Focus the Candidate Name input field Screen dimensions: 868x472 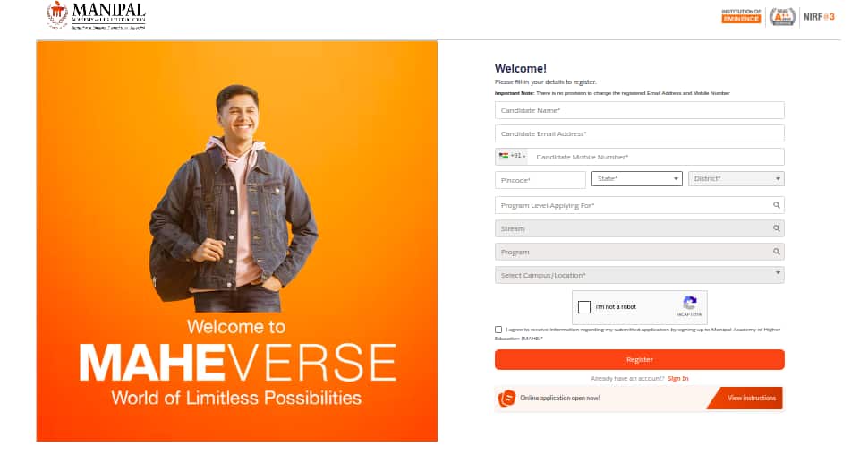[640, 110]
